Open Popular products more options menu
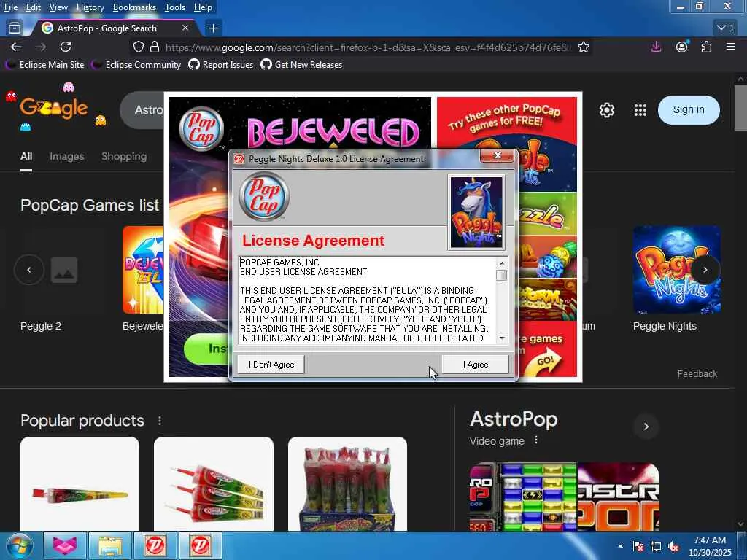This screenshot has width=747, height=560. (160, 421)
